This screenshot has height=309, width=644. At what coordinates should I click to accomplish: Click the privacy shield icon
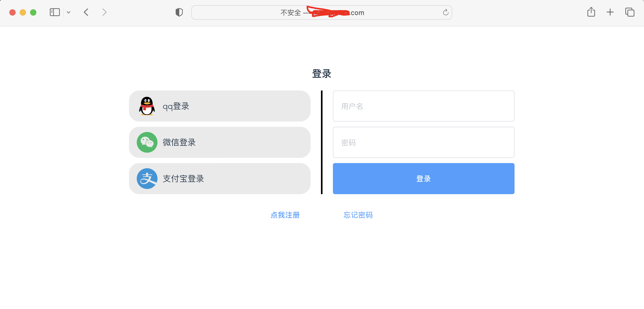(179, 12)
